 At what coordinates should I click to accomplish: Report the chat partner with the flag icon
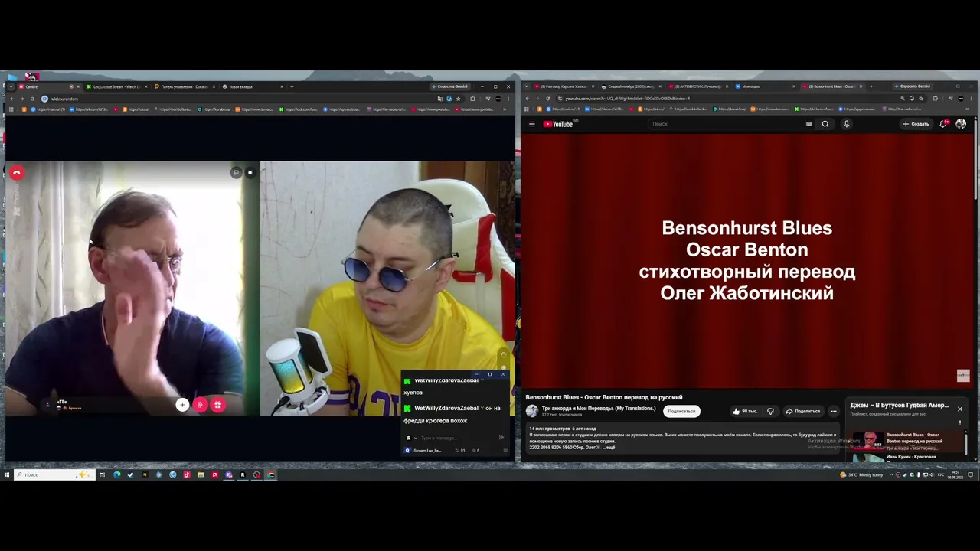tap(236, 173)
